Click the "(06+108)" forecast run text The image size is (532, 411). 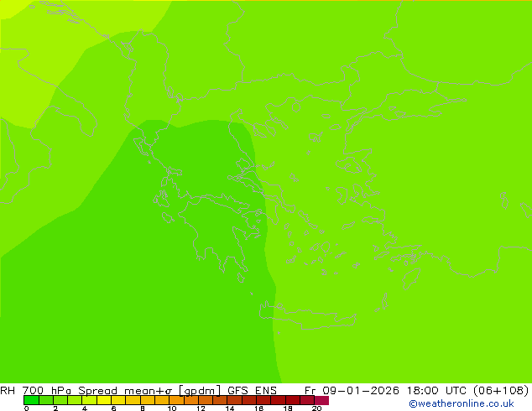[501, 391]
